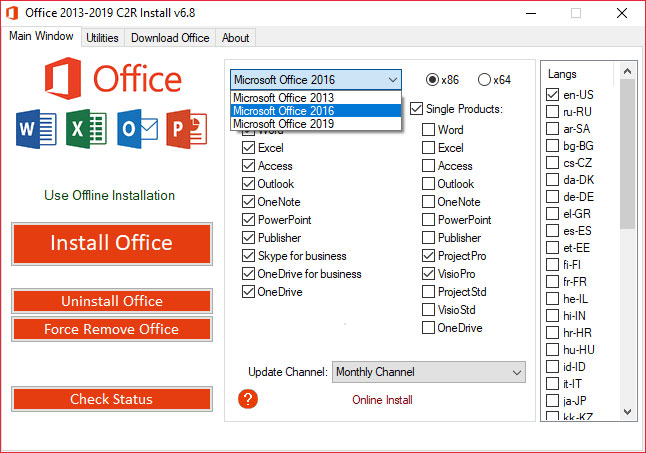Click the Word app icon

pyautogui.click(x=36, y=129)
